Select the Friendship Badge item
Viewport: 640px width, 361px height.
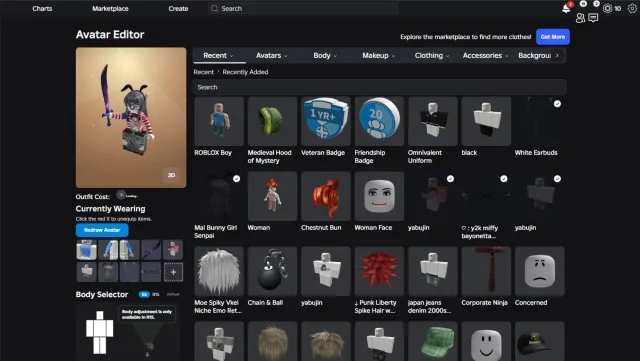(379, 121)
